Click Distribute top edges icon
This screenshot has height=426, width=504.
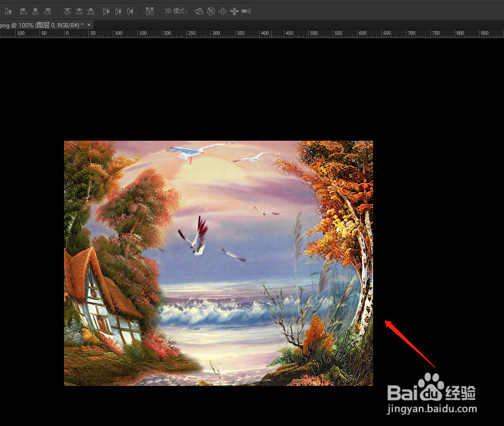pyautogui.click(x=67, y=11)
